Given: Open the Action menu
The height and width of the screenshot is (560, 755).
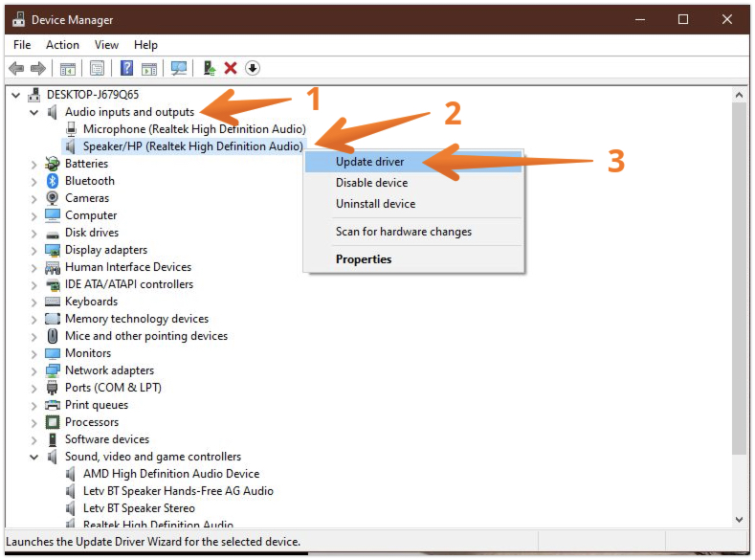Looking at the screenshot, I should (62, 45).
